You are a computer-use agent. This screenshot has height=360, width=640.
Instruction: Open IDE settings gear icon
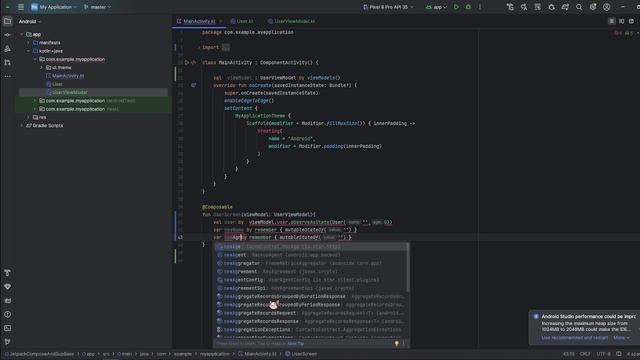point(593,7)
